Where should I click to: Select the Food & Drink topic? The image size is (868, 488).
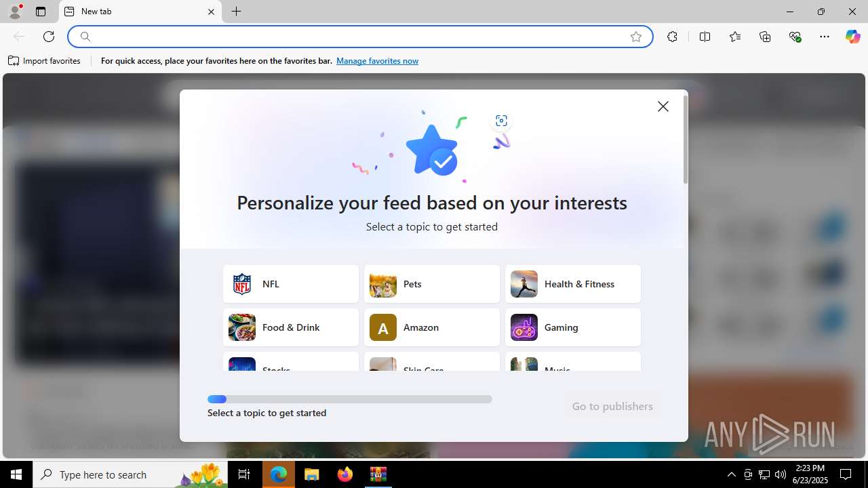coord(291,327)
